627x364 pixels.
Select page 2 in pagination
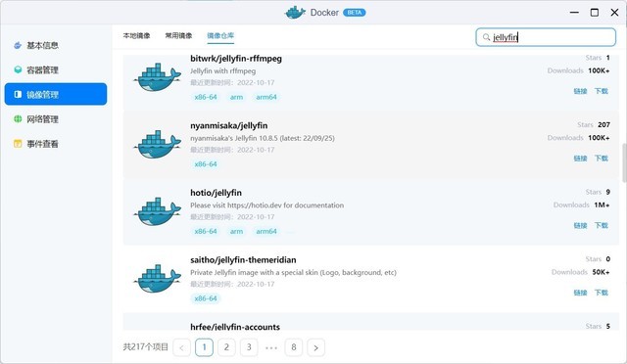(226, 347)
